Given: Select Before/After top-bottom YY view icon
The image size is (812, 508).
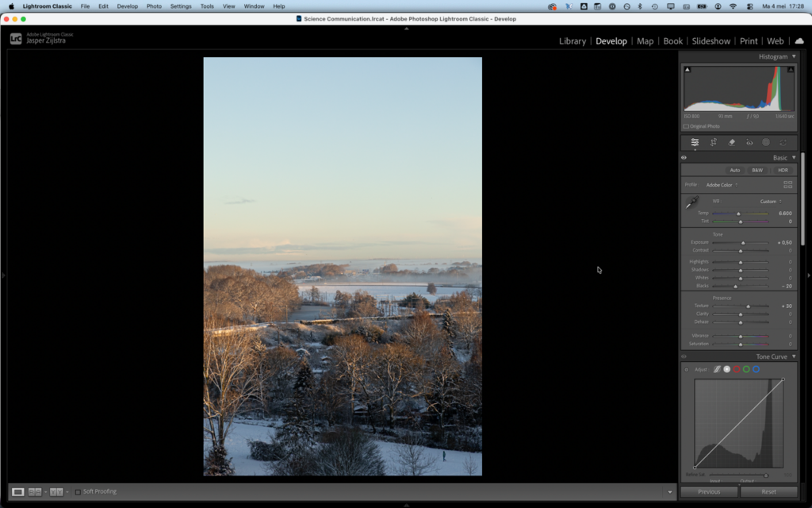Looking at the screenshot, I should pos(56,492).
